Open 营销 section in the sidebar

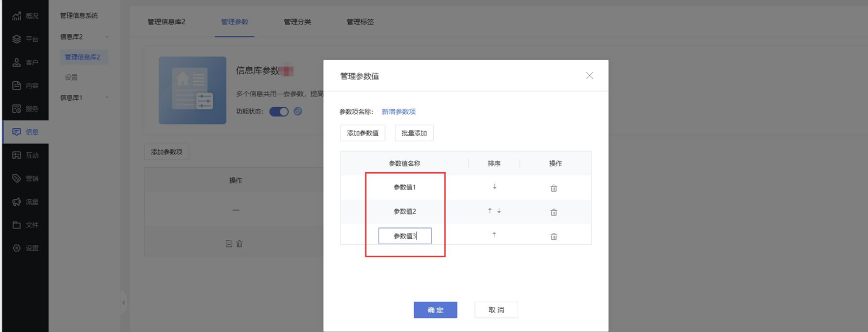coord(25,178)
